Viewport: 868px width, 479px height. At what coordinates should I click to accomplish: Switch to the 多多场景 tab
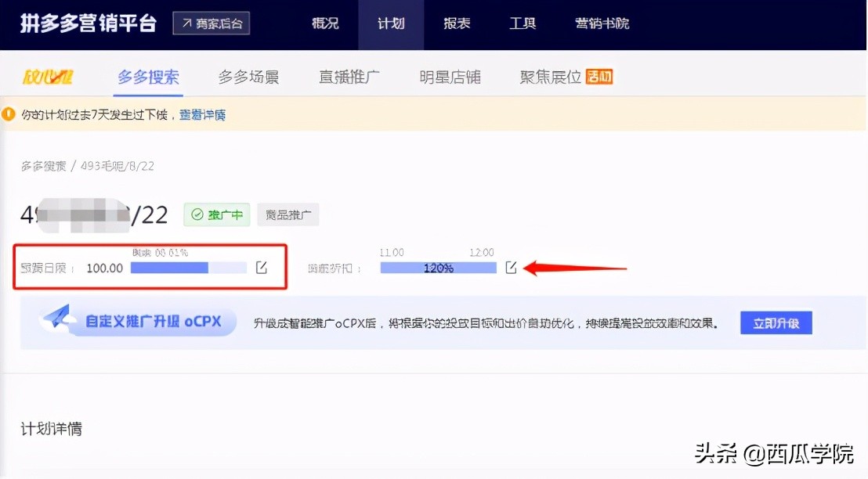(248, 77)
